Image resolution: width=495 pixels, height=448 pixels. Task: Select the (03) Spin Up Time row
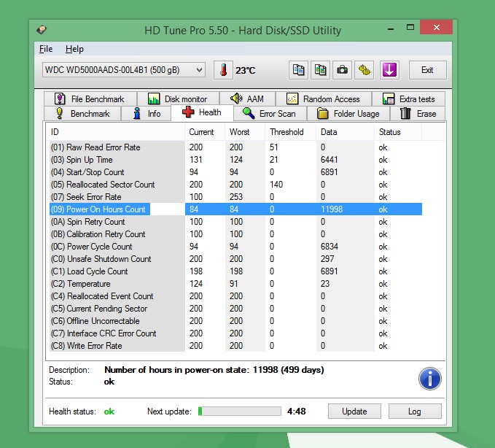tap(235, 160)
